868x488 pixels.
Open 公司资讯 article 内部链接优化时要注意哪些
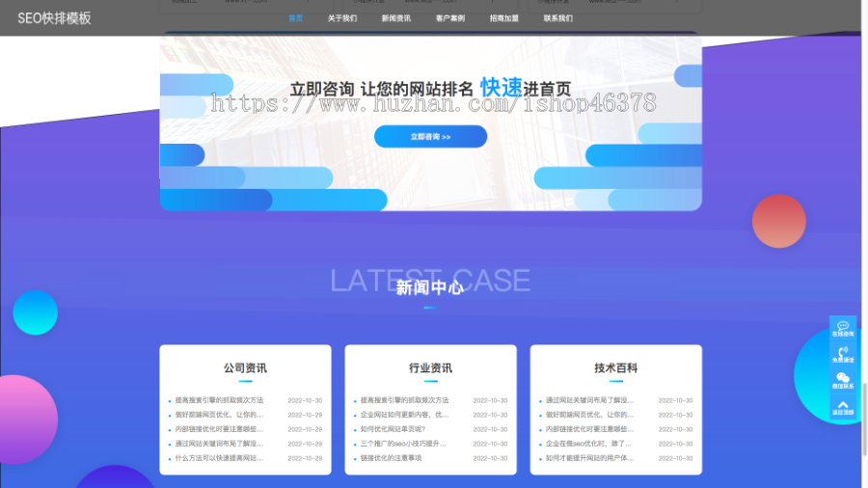pyautogui.click(x=219, y=429)
